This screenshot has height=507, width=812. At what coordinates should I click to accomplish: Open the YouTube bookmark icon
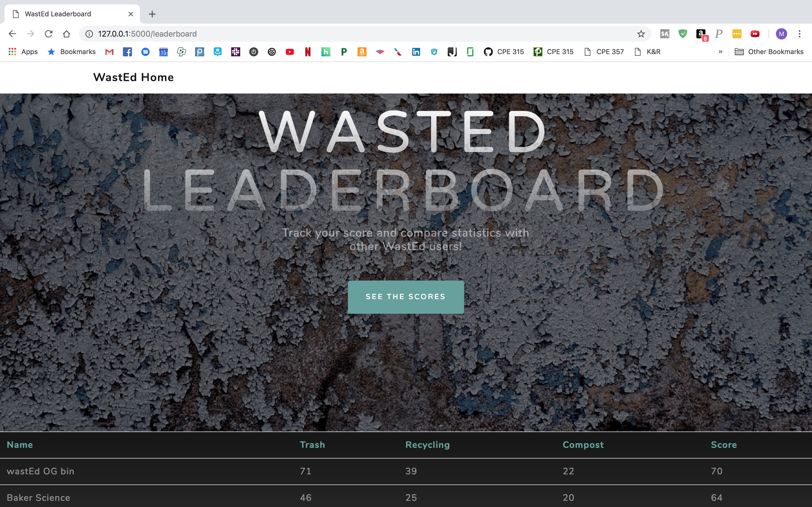coord(290,52)
